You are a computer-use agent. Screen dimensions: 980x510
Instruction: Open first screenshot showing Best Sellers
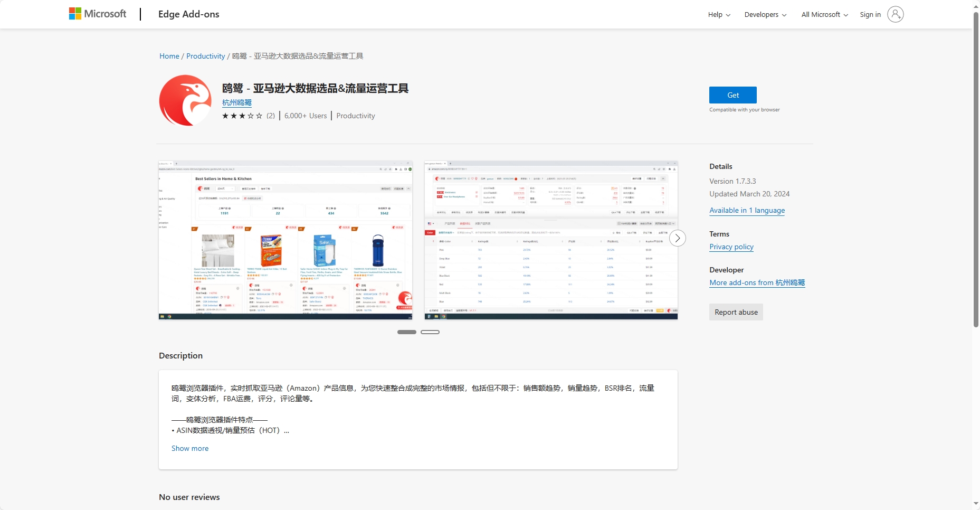(x=286, y=240)
